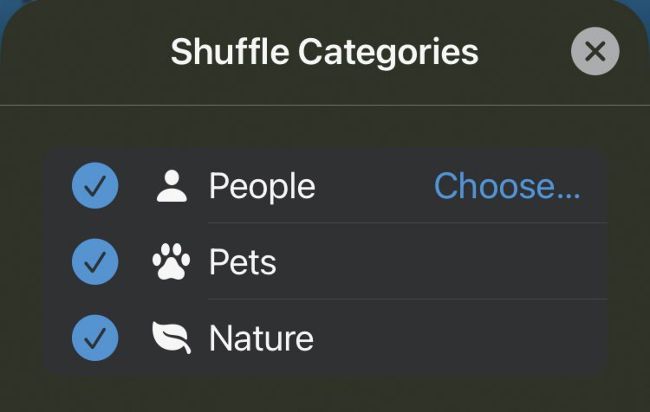Uncheck the Pets category checkmark
The image size is (650, 412).
click(x=95, y=262)
